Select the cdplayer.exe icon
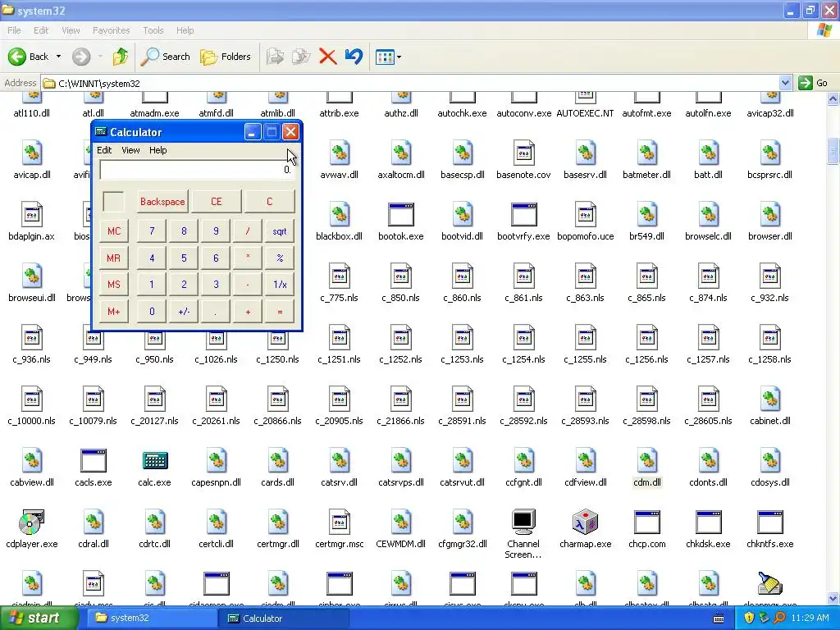 coord(32,522)
